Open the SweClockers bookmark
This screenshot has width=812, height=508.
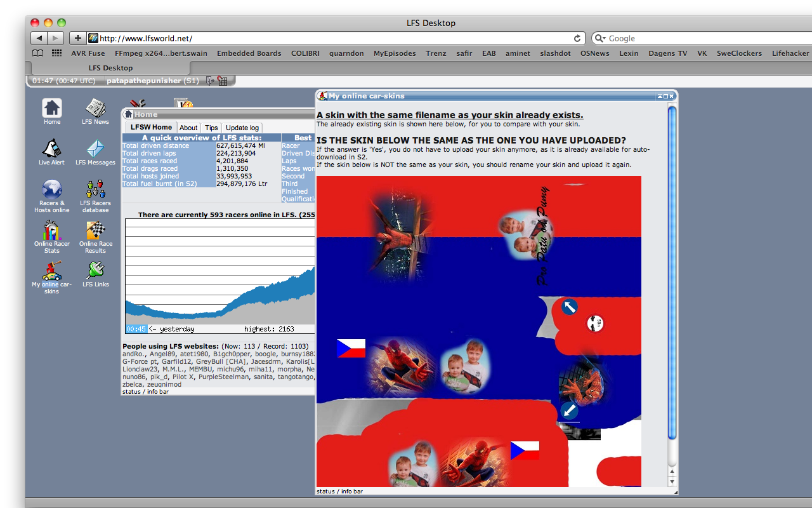click(740, 53)
